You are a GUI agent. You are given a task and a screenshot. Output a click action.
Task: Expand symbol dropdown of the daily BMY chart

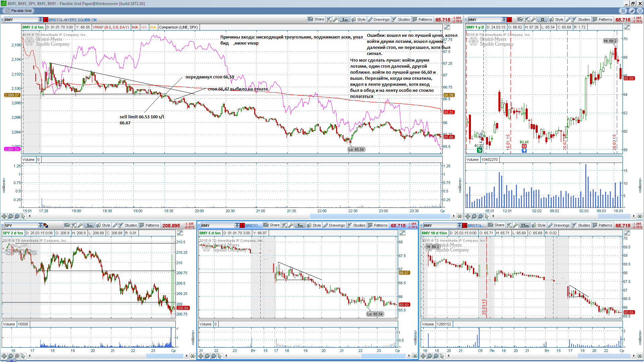pos(504,19)
